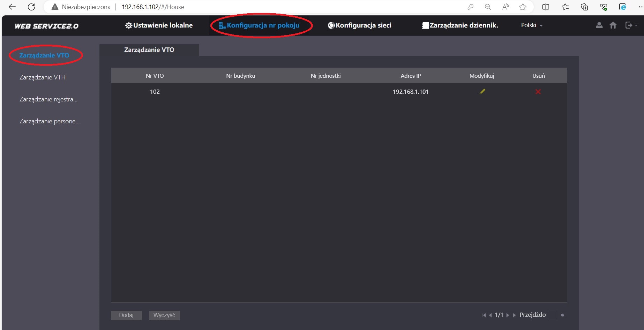Open Ustawienie lokalne menu
The image size is (644, 330).
point(159,25)
